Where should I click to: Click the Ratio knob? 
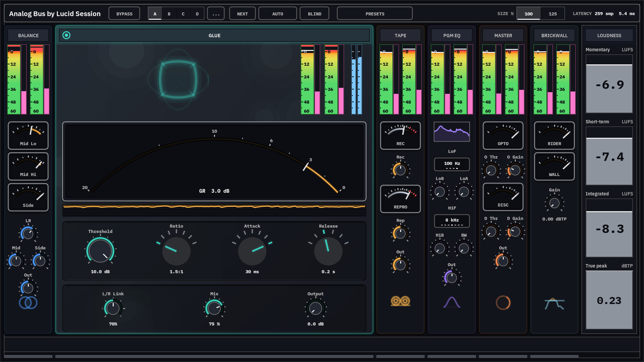(x=176, y=251)
